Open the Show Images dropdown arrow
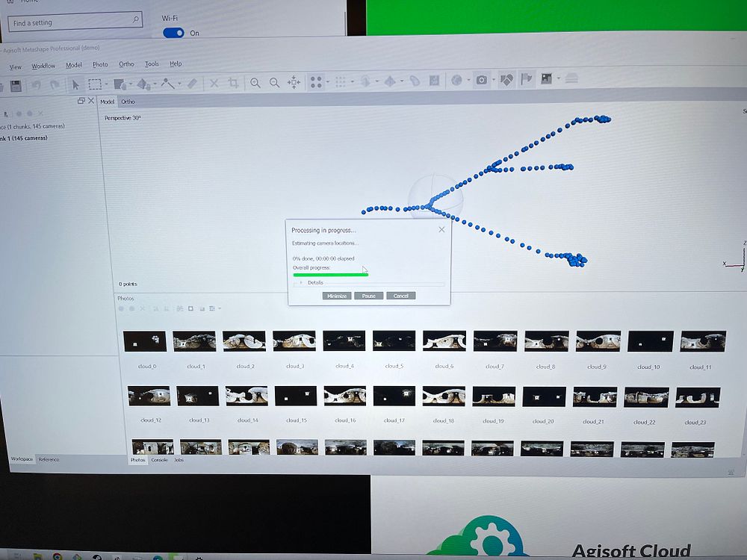This screenshot has height=560, width=747. click(558, 78)
